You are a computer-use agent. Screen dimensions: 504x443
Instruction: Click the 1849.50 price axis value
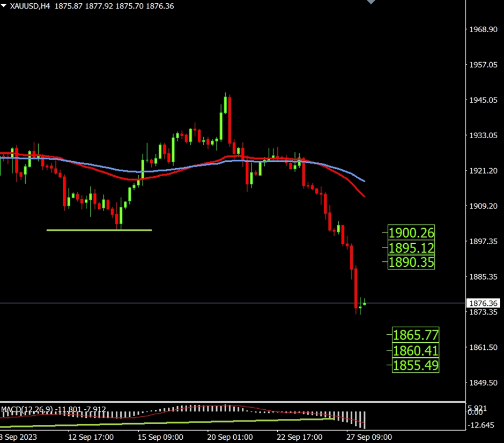483,382
